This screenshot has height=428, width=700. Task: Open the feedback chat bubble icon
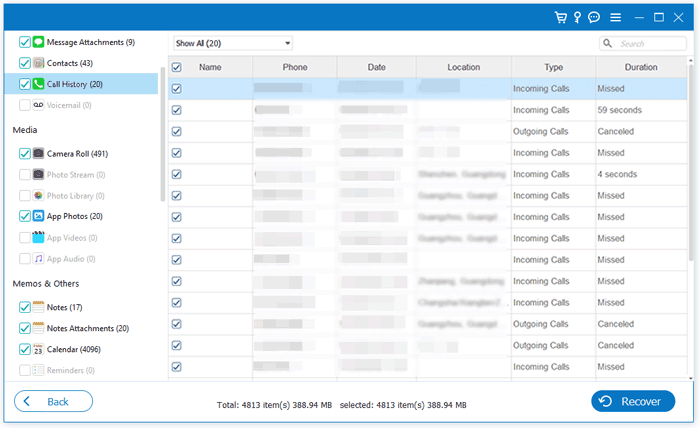594,17
